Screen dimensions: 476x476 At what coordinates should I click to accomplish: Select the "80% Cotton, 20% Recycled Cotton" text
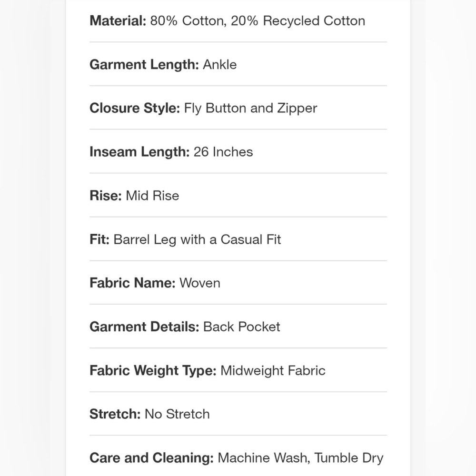[258, 21]
